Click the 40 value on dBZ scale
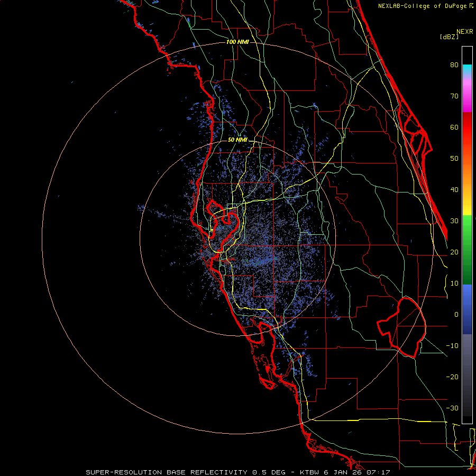Image resolution: width=476 pixels, height=476 pixels. [x=454, y=190]
